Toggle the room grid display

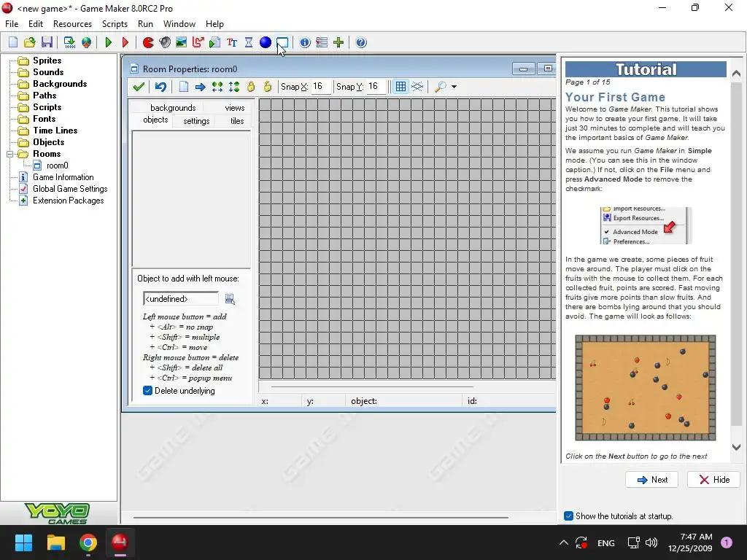(x=400, y=87)
